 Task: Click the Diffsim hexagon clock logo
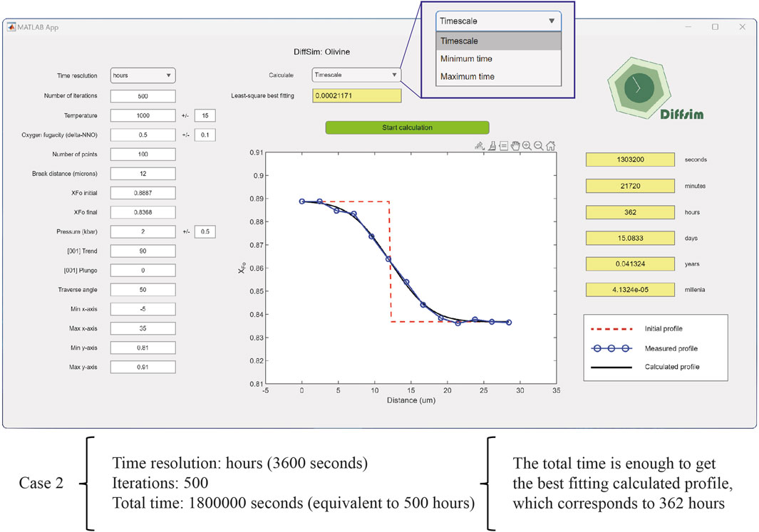pos(639,89)
